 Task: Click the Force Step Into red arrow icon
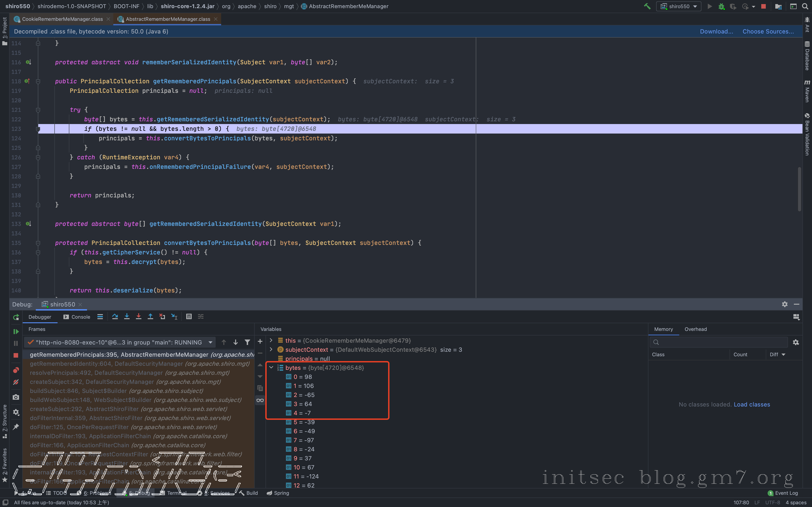point(139,317)
